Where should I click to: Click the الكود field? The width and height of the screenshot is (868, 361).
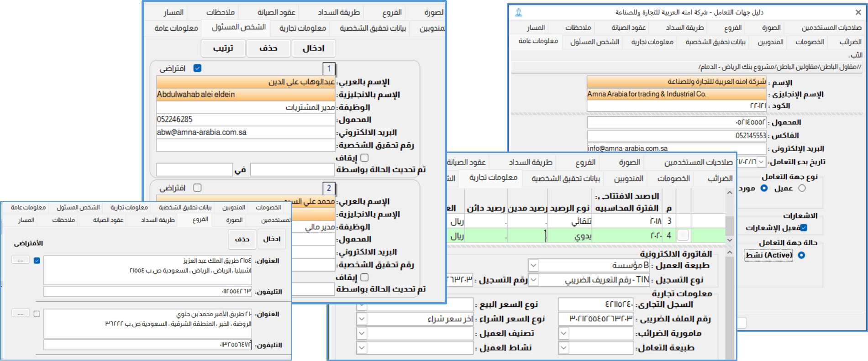(x=676, y=106)
